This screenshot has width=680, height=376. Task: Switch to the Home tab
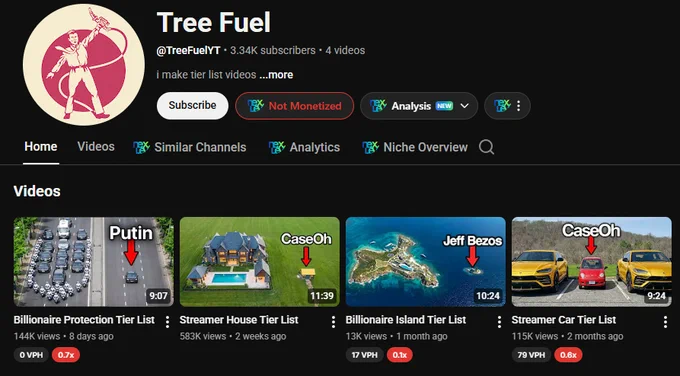click(x=41, y=147)
